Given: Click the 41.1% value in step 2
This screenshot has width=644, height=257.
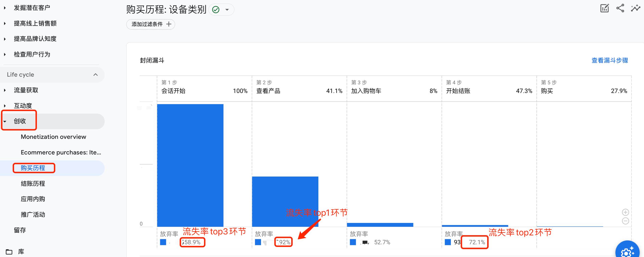Looking at the screenshot, I should coord(334,91).
